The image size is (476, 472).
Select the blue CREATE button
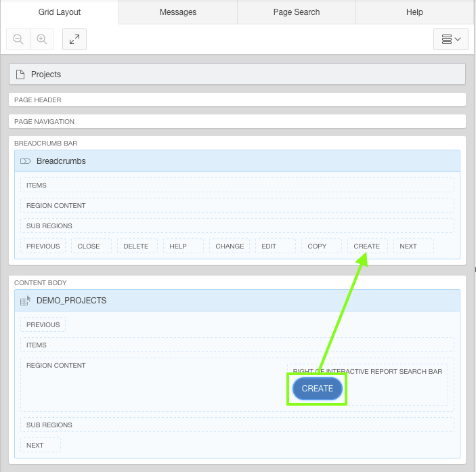tap(318, 389)
